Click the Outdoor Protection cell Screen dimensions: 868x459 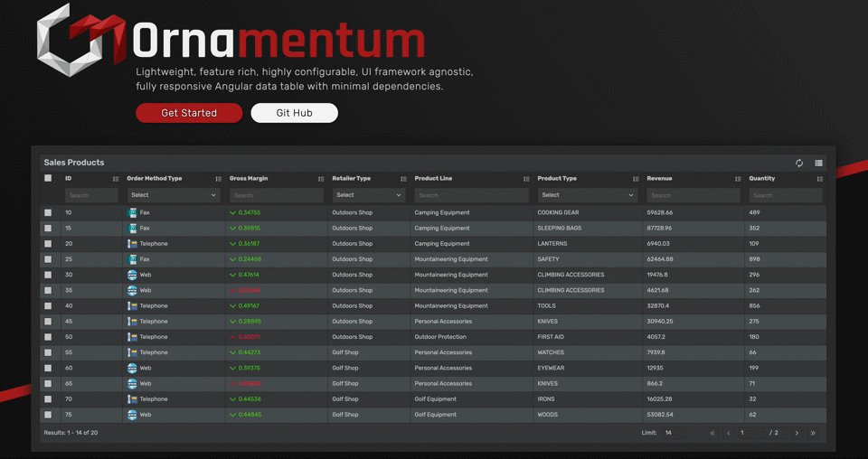(440, 337)
